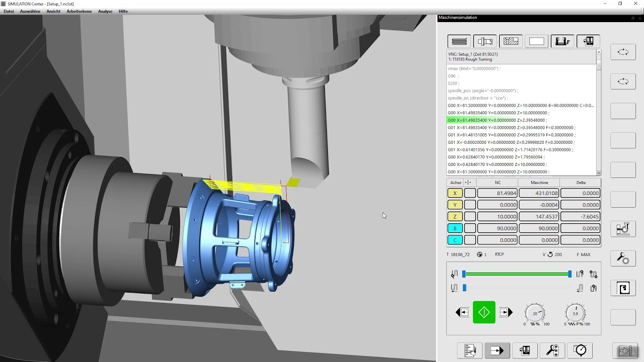Click the clamping fixture icon
The height and width of the screenshot is (362, 644).
[562, 41]
